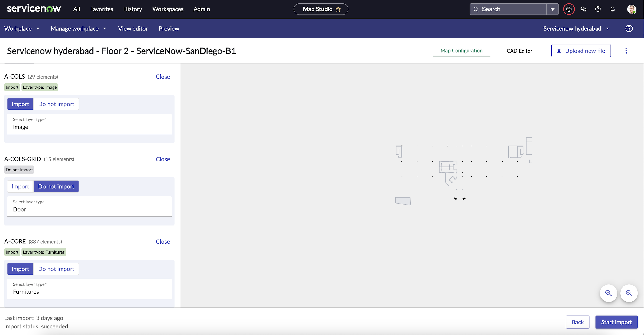Open the notifications bell
The width and height of the screenshot is (644, 335).
tap(612, 9)
